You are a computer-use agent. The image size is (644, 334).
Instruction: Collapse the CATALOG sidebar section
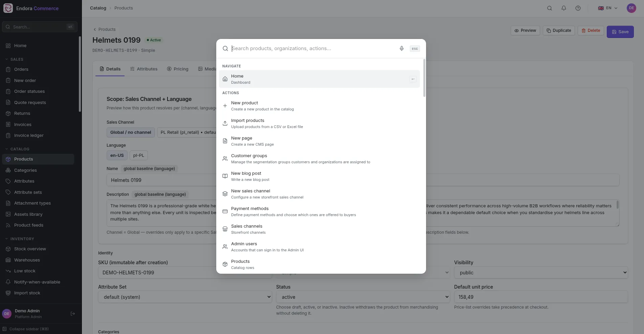[17, 149]
